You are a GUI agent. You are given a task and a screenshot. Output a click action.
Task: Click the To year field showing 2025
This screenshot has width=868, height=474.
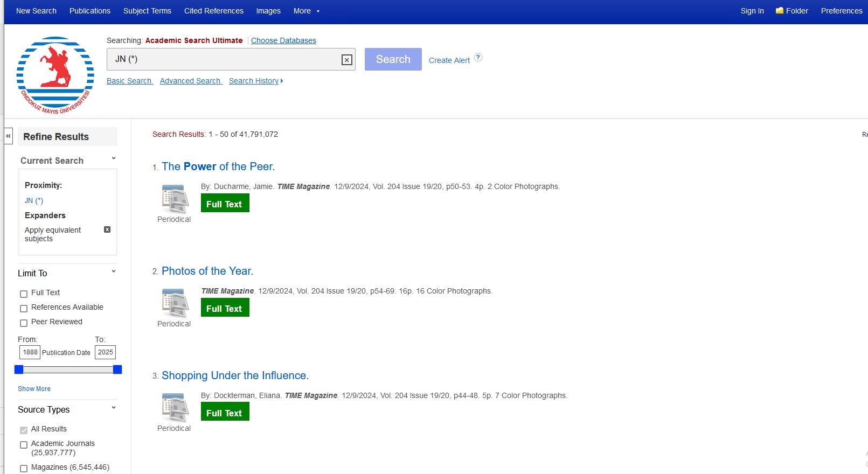pos(106,352)
